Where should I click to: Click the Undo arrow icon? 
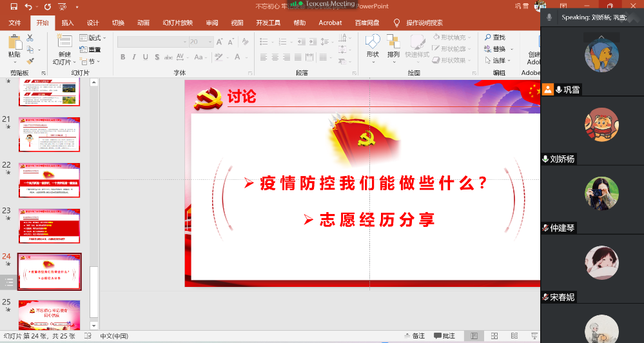[28, 6]
